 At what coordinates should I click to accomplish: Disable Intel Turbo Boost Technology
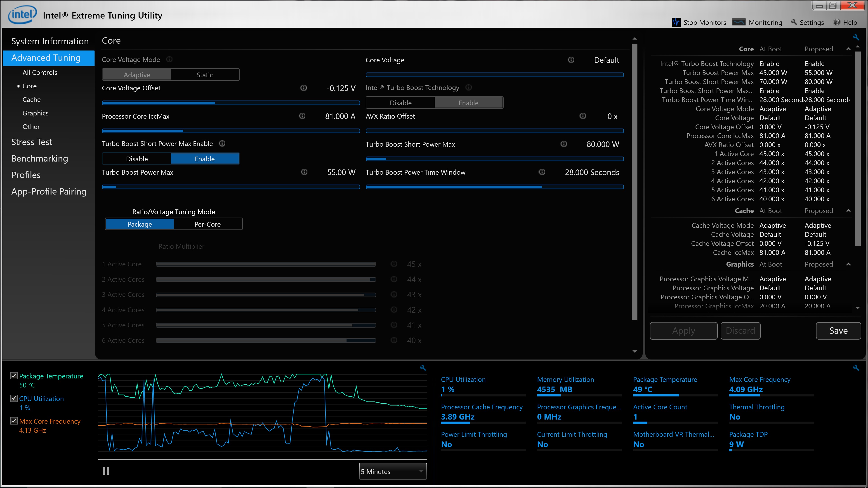(x=401, y=103)
